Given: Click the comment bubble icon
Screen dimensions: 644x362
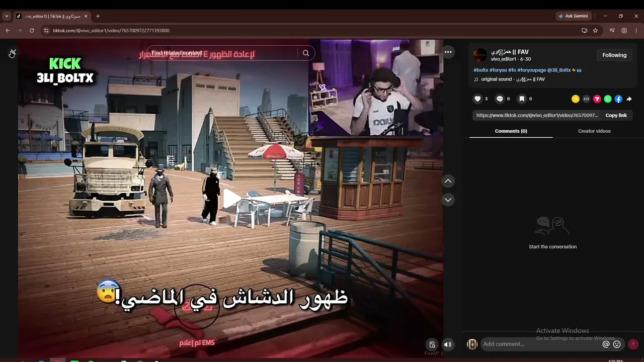Looking at the screenshot, I should click(x=500, y=99).
